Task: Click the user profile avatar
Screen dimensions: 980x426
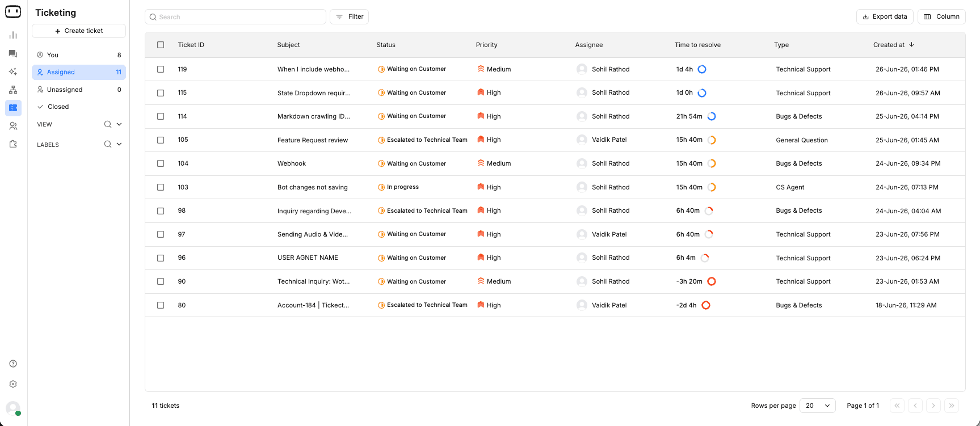Action: pos(13,408)
